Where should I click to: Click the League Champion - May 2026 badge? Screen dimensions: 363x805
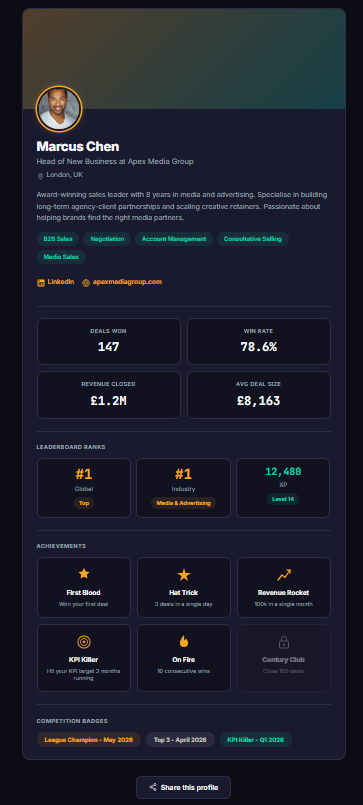pos(89,740)
